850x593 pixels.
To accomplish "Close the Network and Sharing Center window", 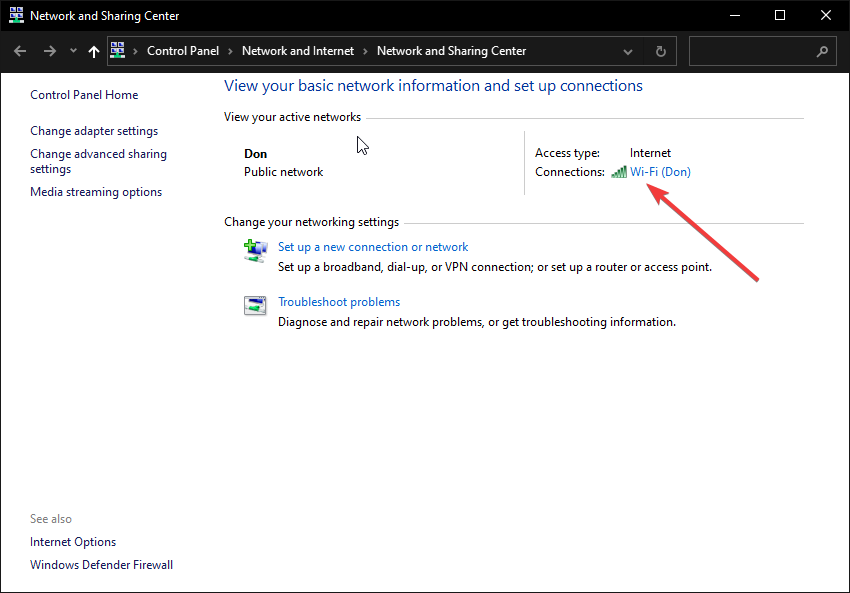I will click(x=826, y=15).
